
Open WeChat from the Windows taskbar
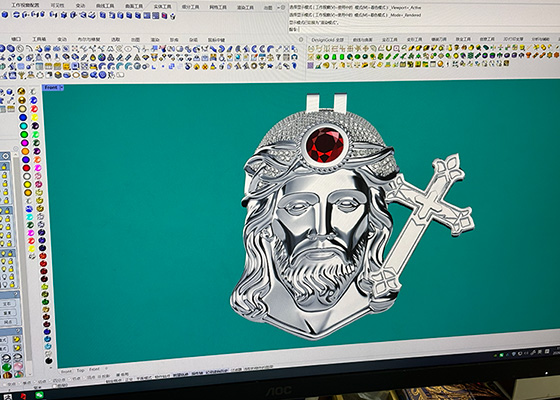pos(40,395)
